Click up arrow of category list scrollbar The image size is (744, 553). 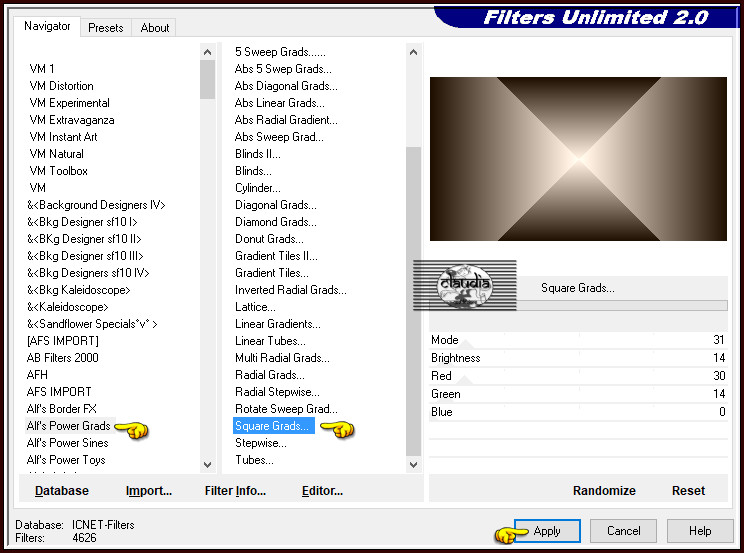[x=207, y=52]
